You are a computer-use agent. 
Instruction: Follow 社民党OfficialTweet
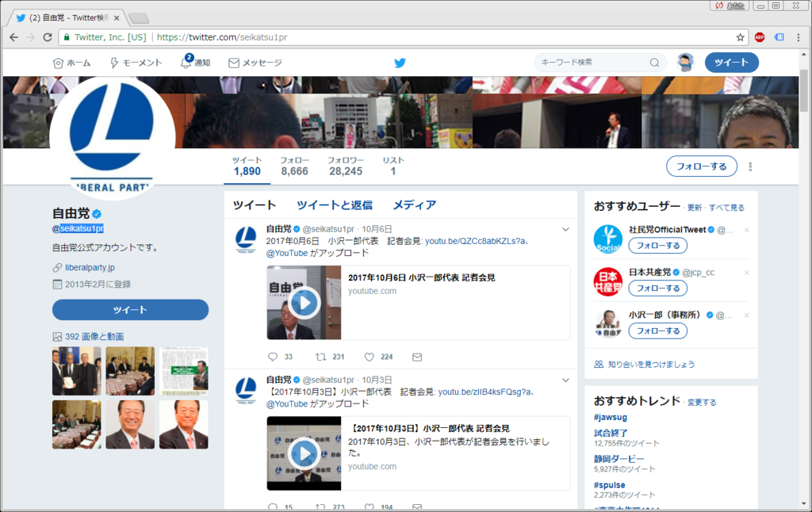tap(657, 246)
